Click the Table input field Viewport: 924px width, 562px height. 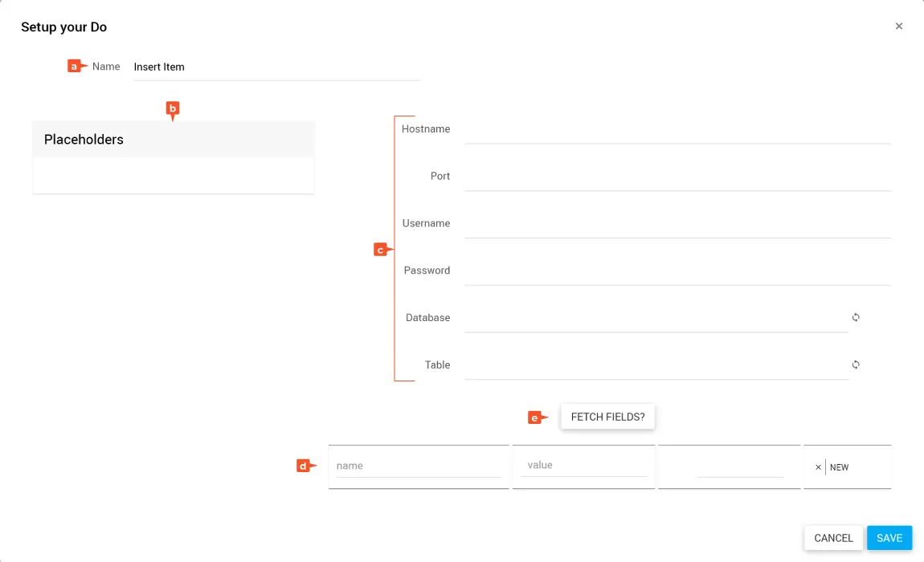[x=656, y=366]
